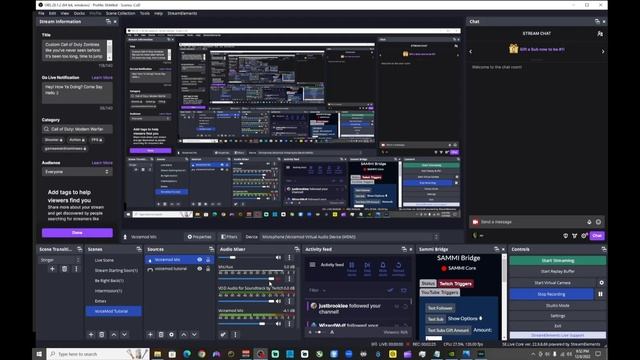Add a new scene with the Scenes plus icon
Image resolution: width=640 pixels, height=360 pixels.
(x=91, y=334)
